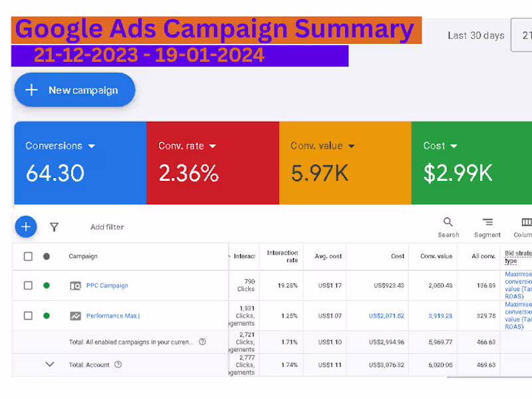Click the 6,020.05 account conv. value cell

(440, 364)
